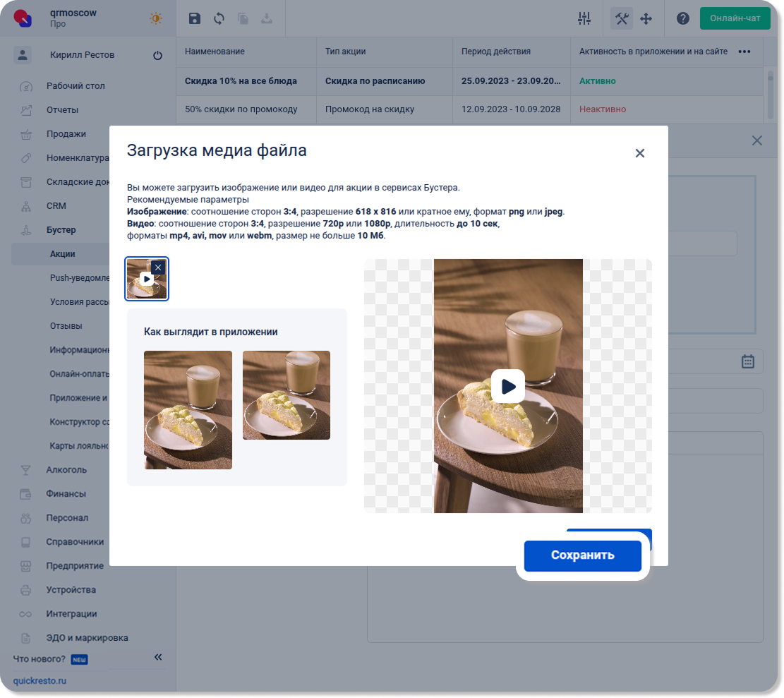Image resolution: width=784 pixels, height=698 pixels.
Task: Play the video in large preview
Action: tap(508, 386)
